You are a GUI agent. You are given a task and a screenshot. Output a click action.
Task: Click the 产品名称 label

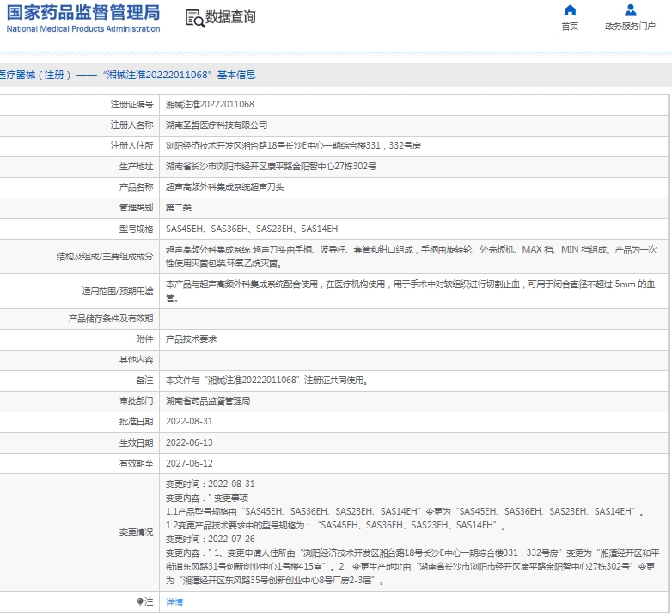coord(136,187)
